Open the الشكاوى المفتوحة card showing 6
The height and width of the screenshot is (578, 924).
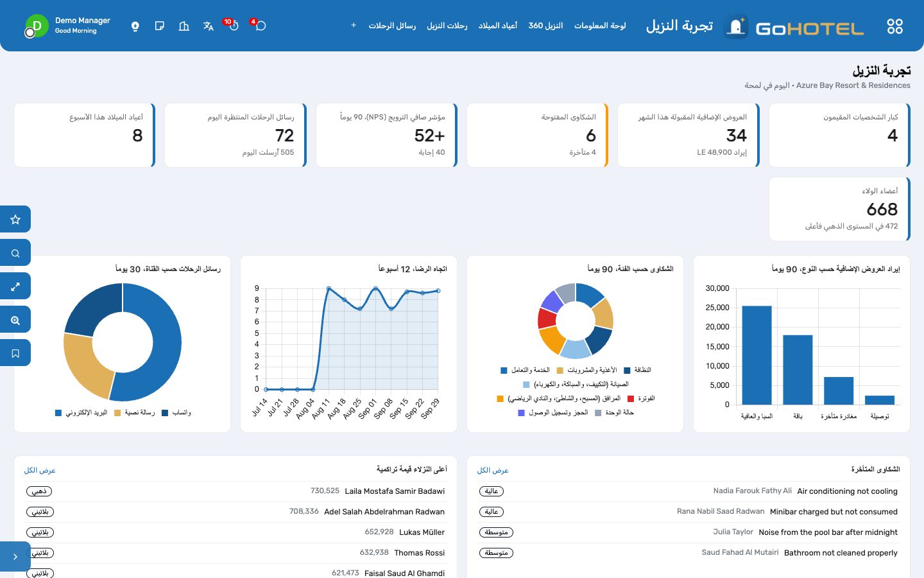click(x=538, y=136)
